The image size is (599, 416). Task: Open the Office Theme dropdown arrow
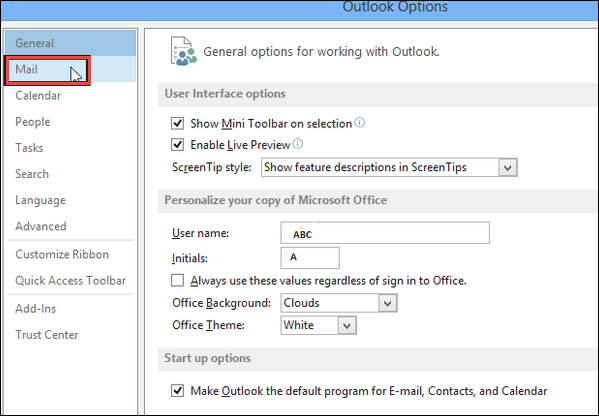[347, 325]
